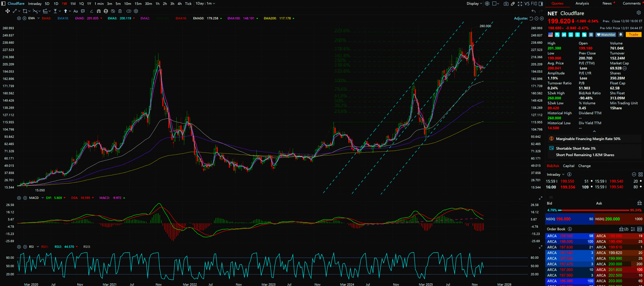Screen dimensions: 644x286
Task: Toggle the left sidebar panel icon
Action: point(3,4)
